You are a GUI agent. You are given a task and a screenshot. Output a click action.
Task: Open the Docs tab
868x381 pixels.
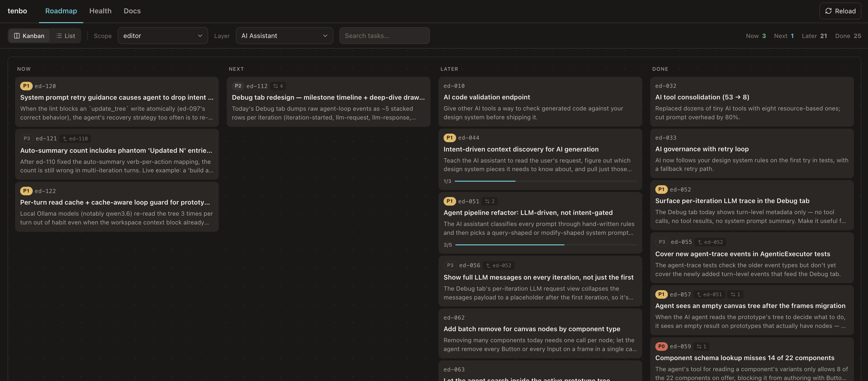[132, 11]
